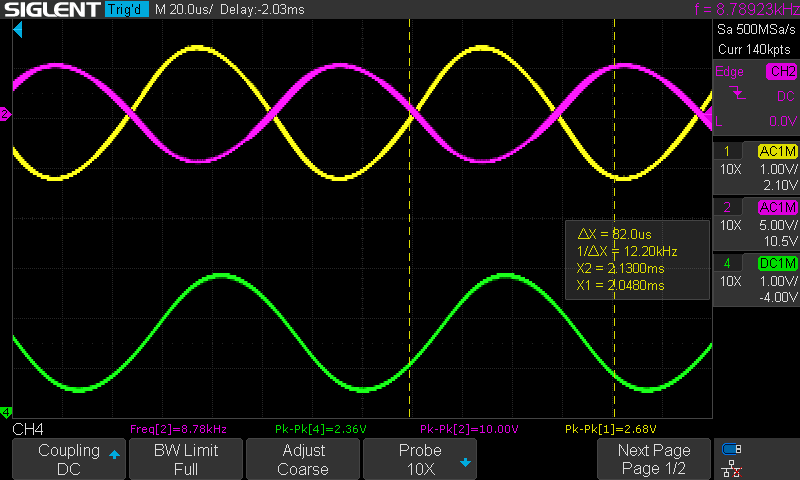The height and width of the screenshot is (480, 800).
Task: Click channel 4 -4.00V offset value
Action: tap(778, 297)
